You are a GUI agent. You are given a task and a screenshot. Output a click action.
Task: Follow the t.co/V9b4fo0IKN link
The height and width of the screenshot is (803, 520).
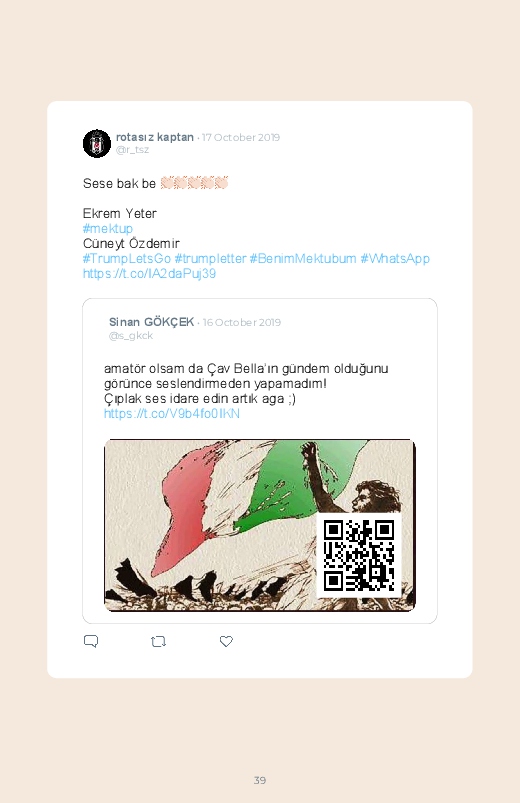pos(172,414)
